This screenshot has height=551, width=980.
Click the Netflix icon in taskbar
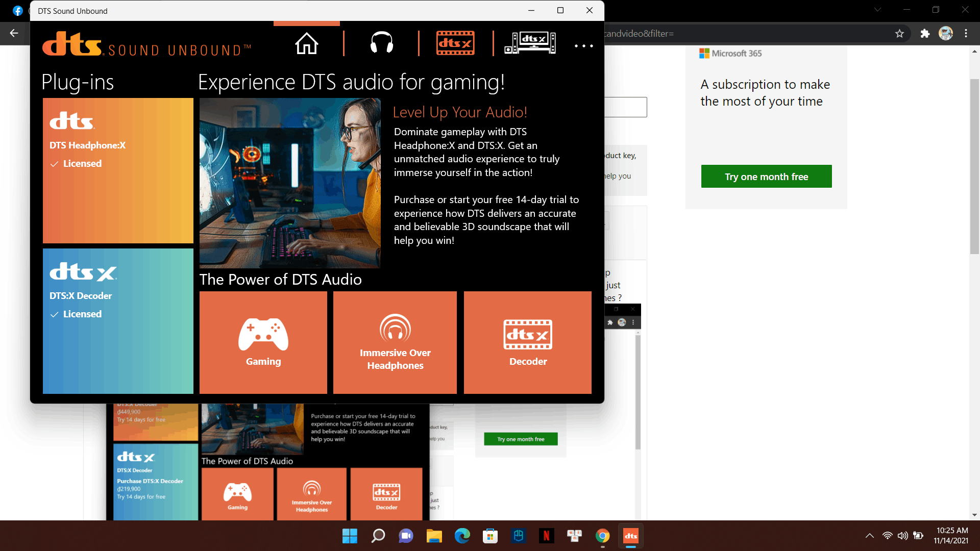(546, 536)
